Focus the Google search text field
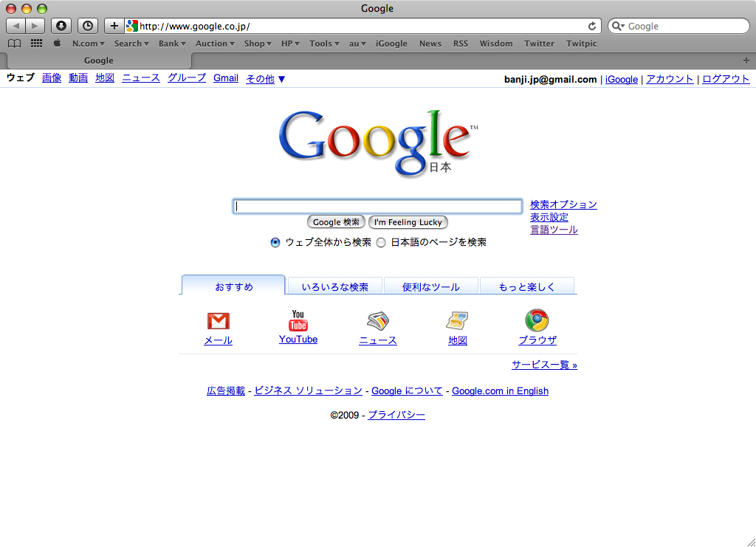 [x=377, y=206]
